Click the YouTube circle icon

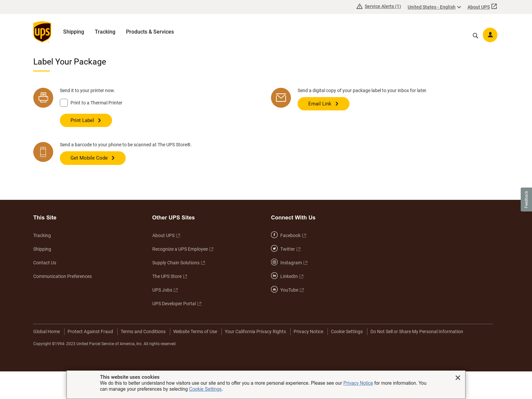click(x=274, y=289)
